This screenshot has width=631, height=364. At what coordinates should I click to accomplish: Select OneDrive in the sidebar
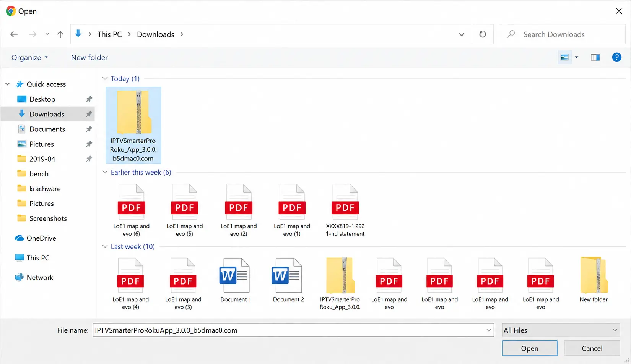pyautogui.click(x=41, y=238)
